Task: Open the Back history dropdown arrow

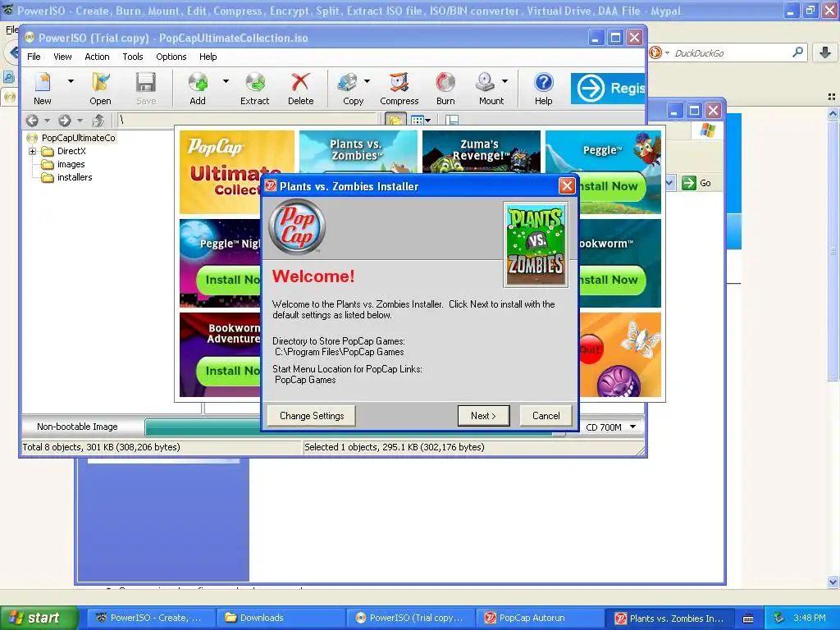Action: click(x=47, y=121)
